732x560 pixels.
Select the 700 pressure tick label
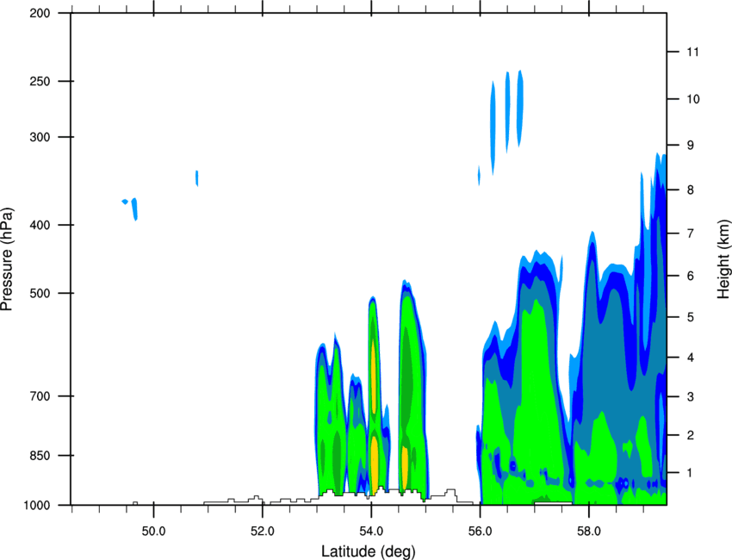coord(40,396)
